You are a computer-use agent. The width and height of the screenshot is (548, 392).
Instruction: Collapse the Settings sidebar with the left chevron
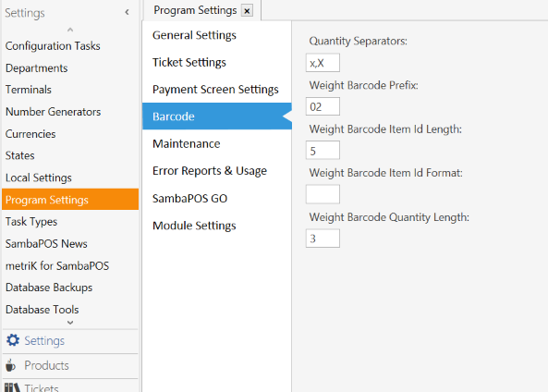127,13
